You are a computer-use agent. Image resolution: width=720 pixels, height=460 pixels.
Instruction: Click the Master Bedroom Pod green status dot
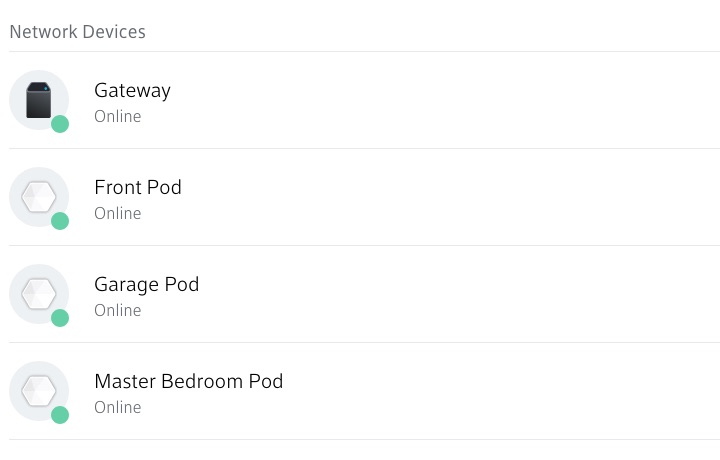click(60, 415)
